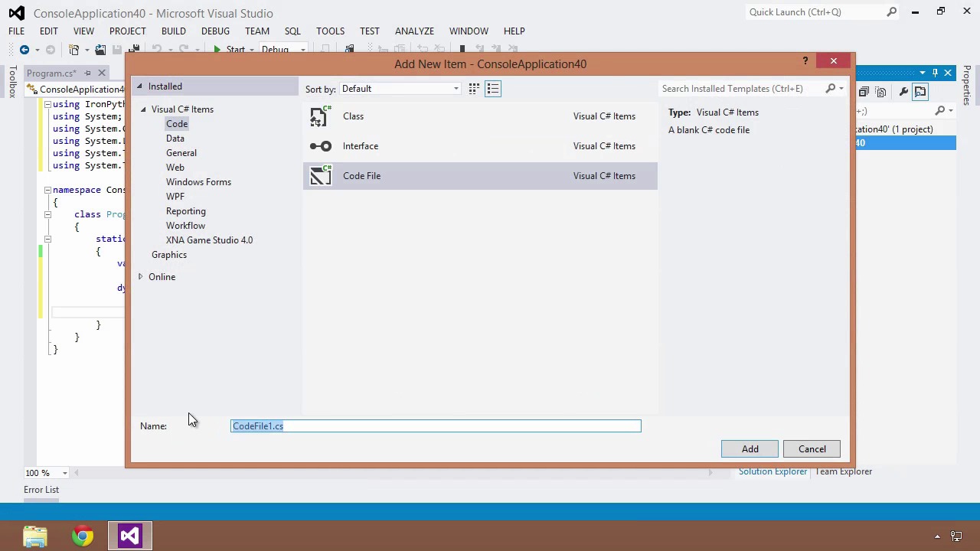980x551 pixels.
Task: Click Solution Explorer search magnifier icon
Action: pos(941,111)
